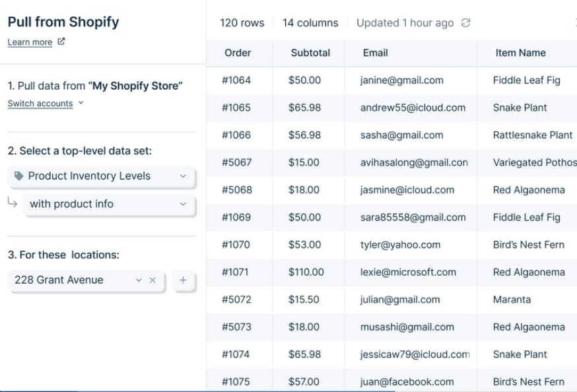Click the Item Name column header
This screenshot has height=392, width=577.
[x=520, y=53]
